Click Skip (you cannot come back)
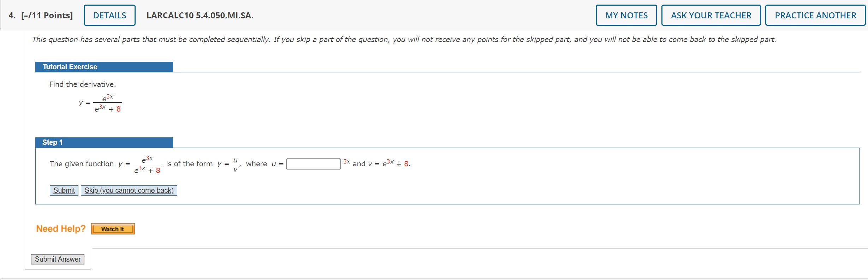This screenshot has width=868, height=280. (129, 190)
